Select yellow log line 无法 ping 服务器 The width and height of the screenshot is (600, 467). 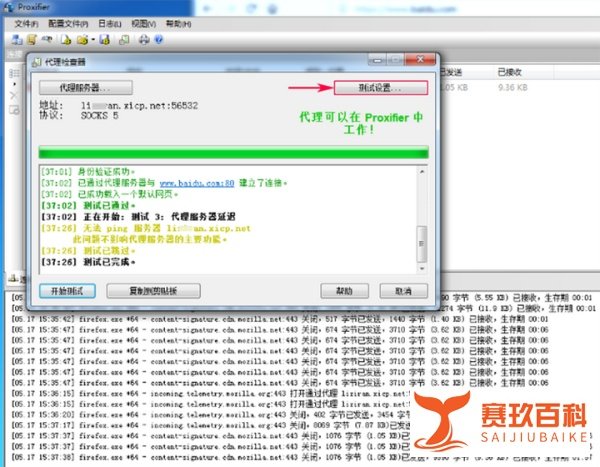pos(146,228)
